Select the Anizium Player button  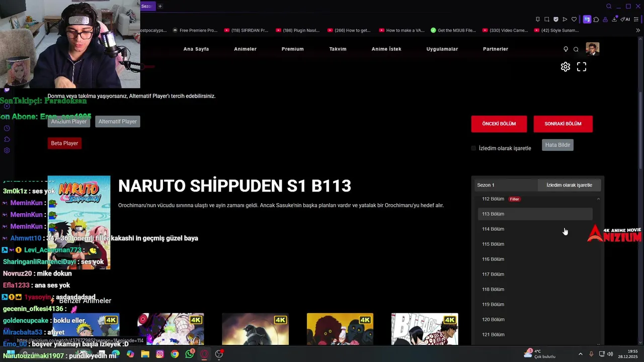(x=69, y=122)
